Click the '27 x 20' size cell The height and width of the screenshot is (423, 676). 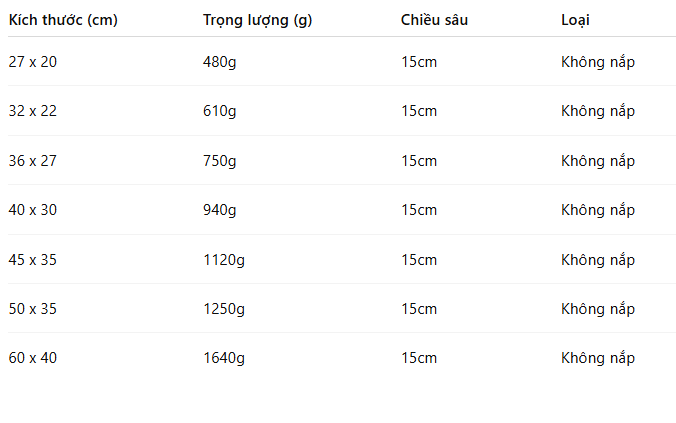[33, 62]
